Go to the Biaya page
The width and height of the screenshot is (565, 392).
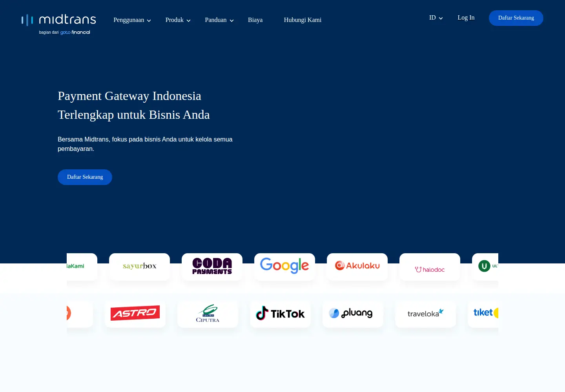click(255, 20)
